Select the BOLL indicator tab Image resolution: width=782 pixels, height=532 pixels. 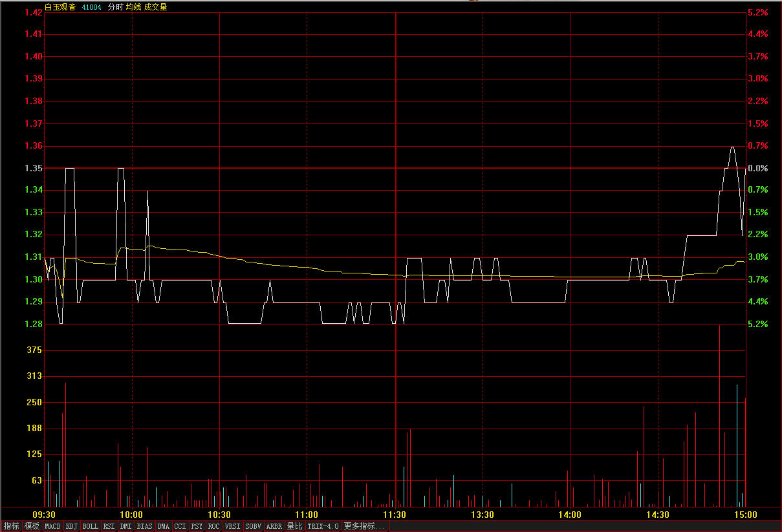[91, 526]
